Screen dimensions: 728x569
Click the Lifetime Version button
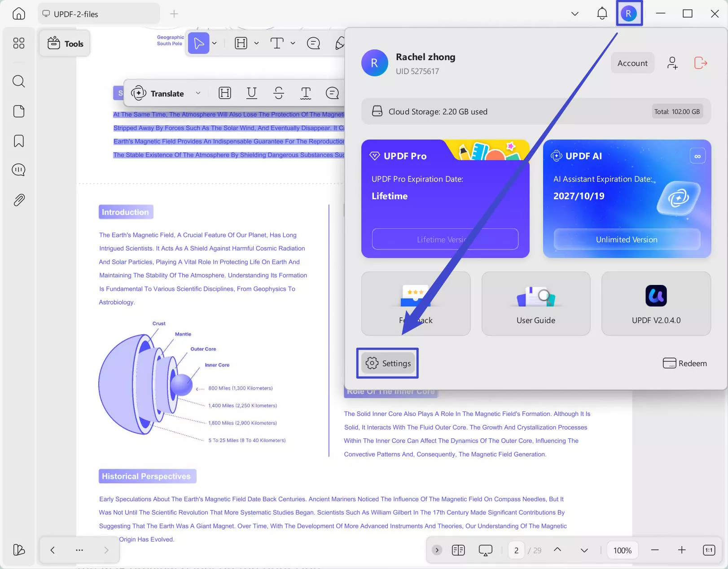point(445,239)
